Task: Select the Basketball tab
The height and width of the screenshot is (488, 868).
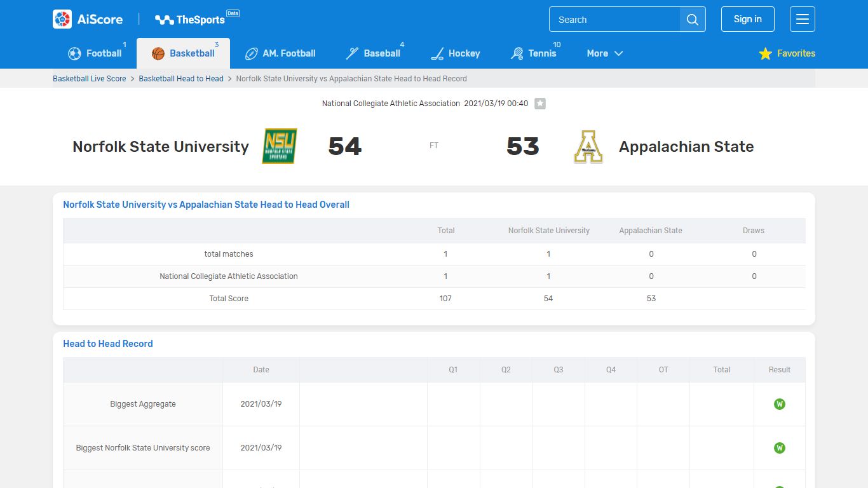Action: pos(183,53)
